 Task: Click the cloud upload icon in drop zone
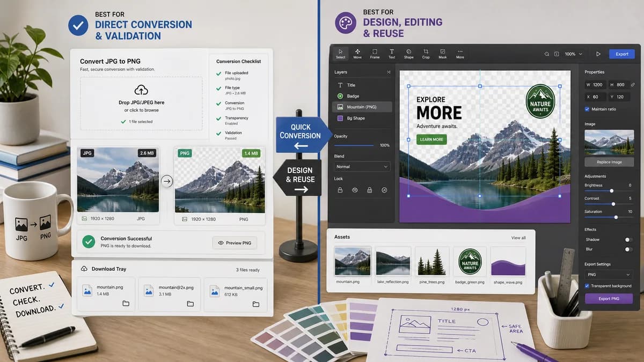141,90
